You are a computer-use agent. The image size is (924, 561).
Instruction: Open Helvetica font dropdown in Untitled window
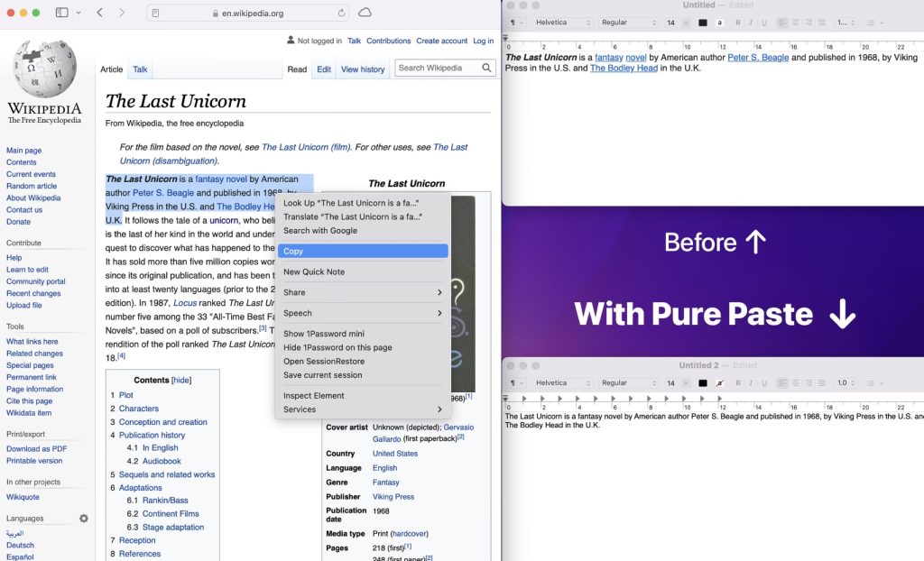click(562, 23)
